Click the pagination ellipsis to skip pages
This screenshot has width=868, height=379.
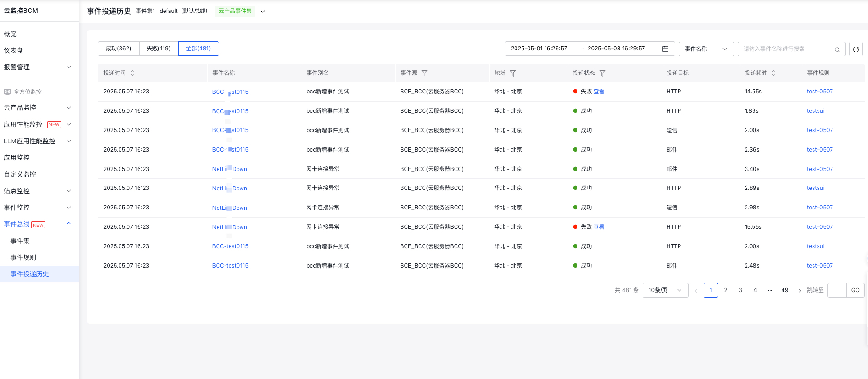tap(770, 290)
